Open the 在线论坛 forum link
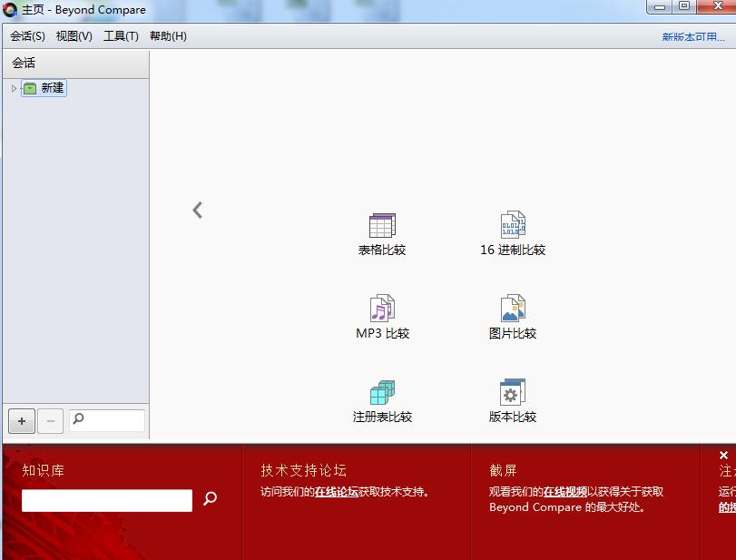 (x=336, y=491)
